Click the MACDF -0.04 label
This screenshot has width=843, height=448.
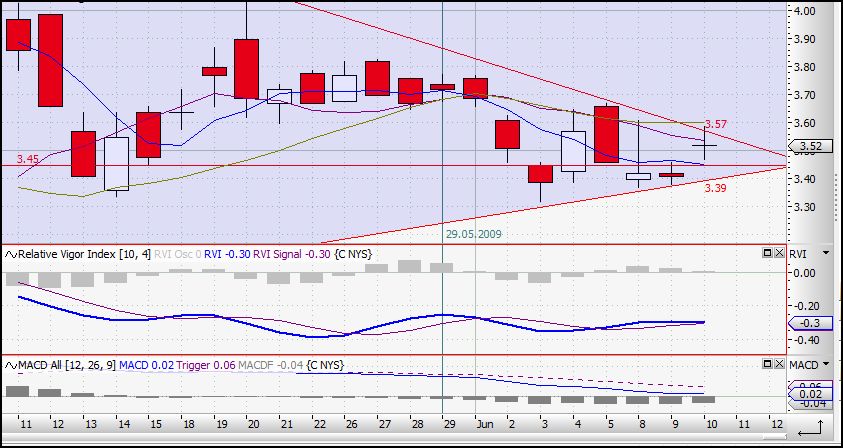point(270,365)
